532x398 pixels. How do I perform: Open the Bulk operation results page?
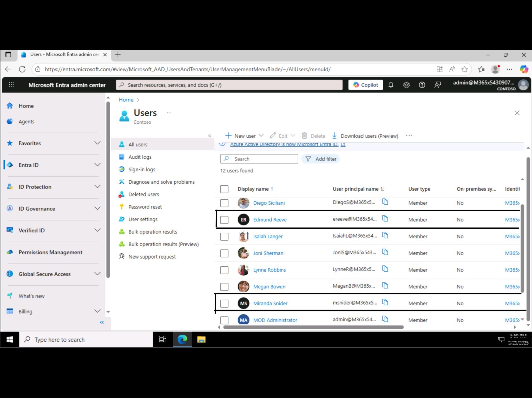pyautogui.click(x=153, y=232)
